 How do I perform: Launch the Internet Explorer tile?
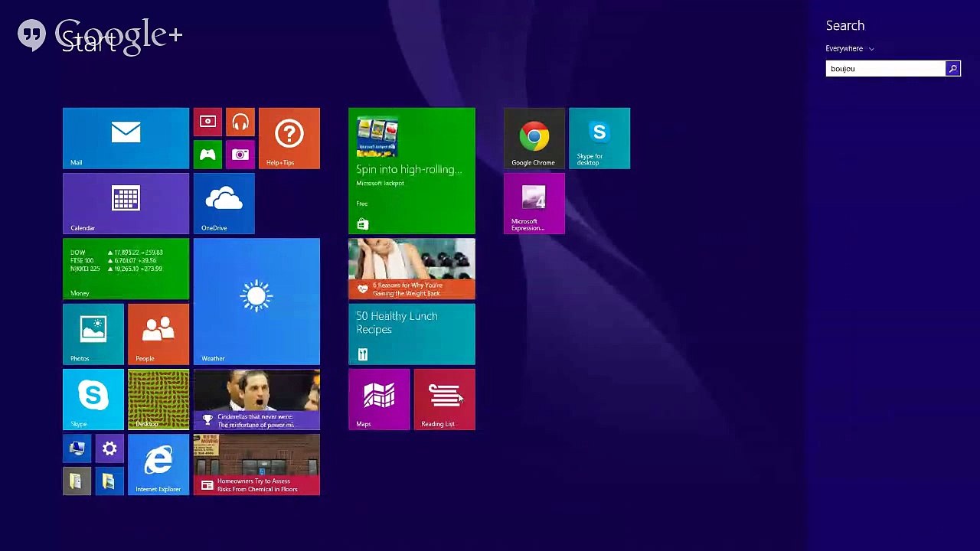[x=158, y=465]
